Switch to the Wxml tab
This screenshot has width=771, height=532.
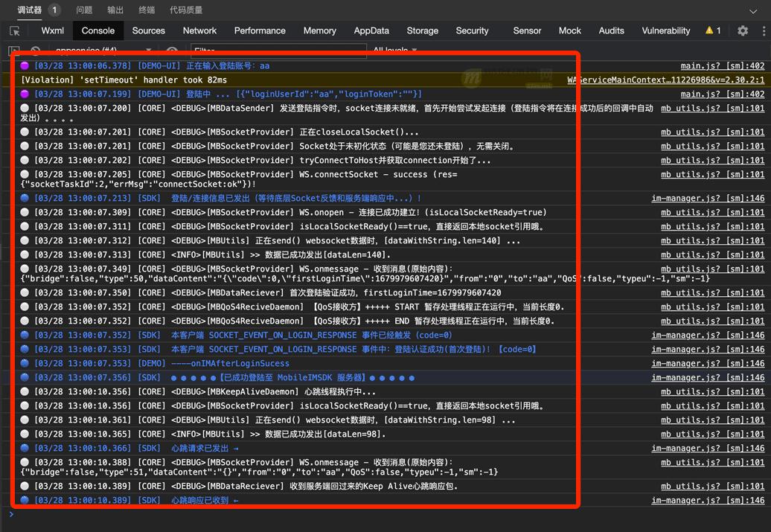point(51,31)
